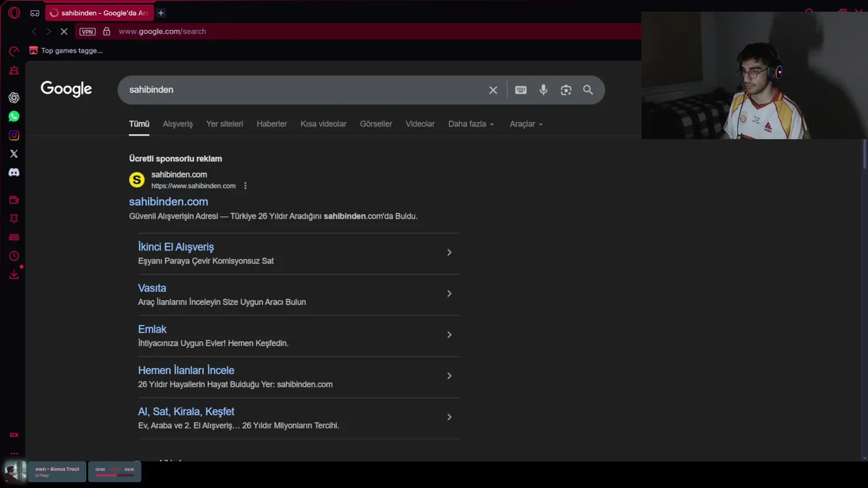Switch to the Görseller tab
The width and height of the screenshot is (868, 488).
[x=376, y=124]
